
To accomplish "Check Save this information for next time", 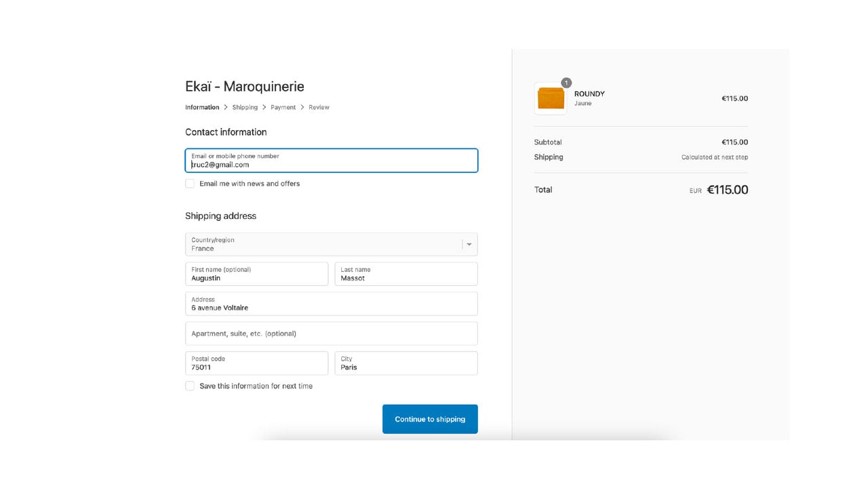I will [190, 386].
